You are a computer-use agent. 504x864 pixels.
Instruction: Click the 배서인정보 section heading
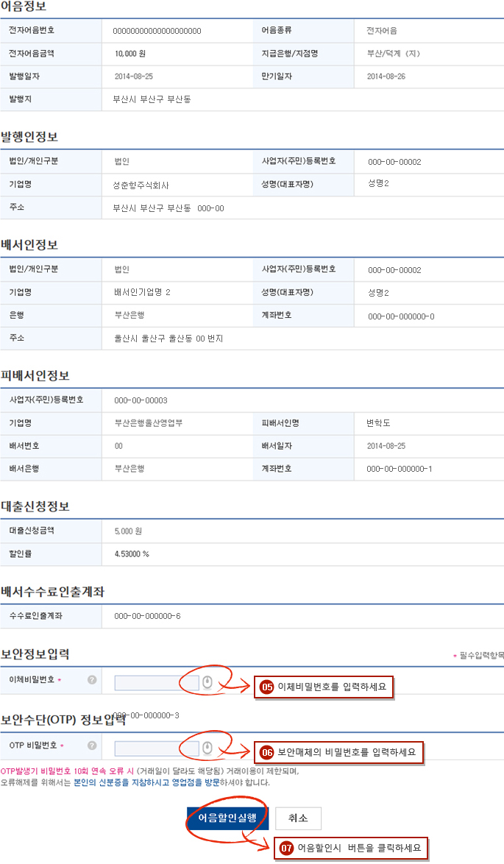click(x=29, y=245)
